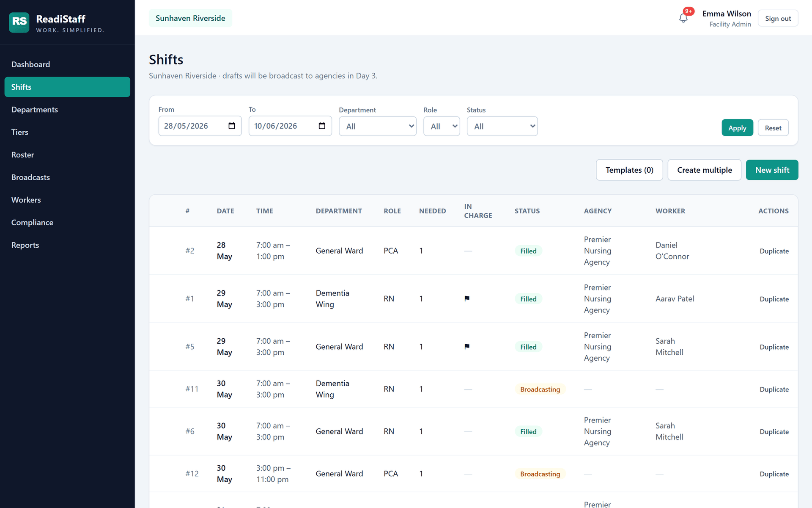The height and width of the screenshot is (508, 812).
Task: Click the New shift button
Action: click(772, 170)
